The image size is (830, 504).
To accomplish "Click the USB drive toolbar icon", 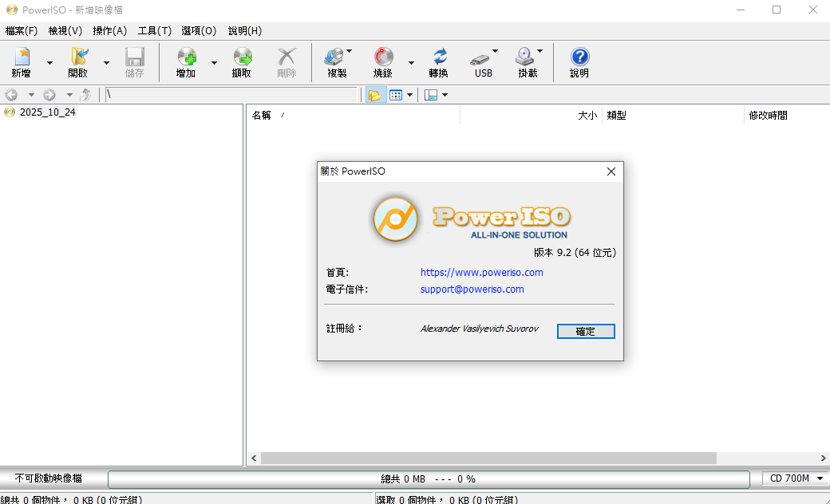I will coord(480,57).
